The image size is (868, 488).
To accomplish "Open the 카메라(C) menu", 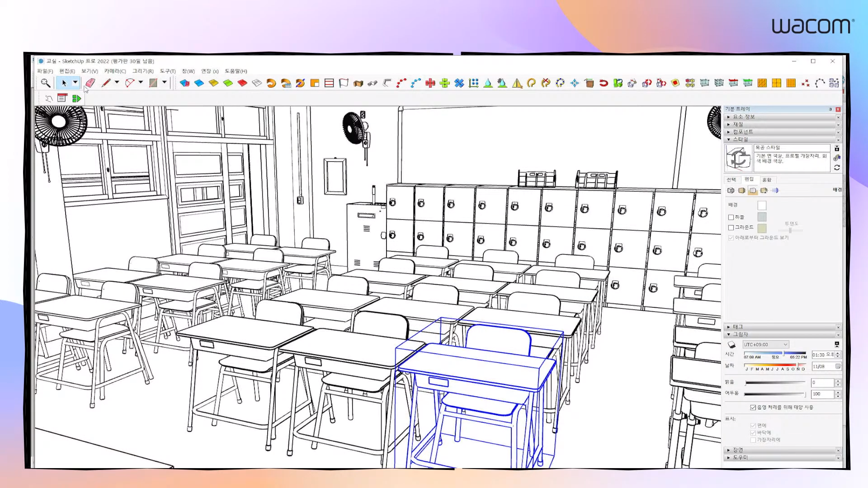I will [115, 71].
